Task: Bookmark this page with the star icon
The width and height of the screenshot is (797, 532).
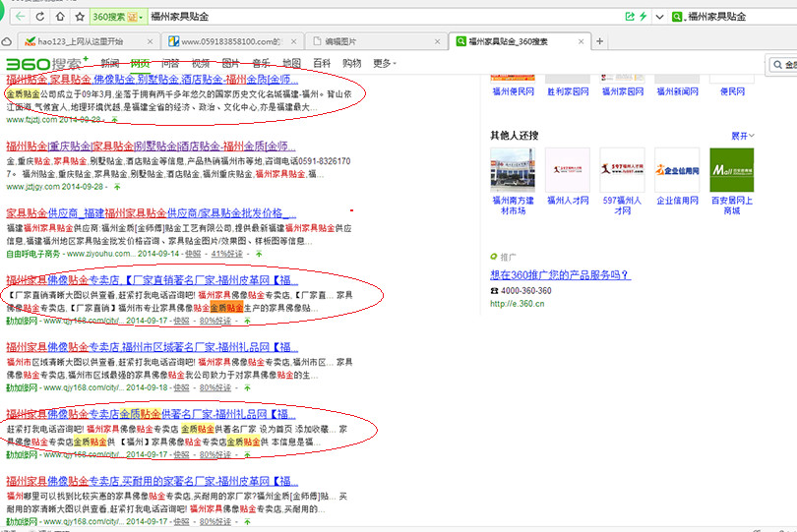Action: pos(80,17)
